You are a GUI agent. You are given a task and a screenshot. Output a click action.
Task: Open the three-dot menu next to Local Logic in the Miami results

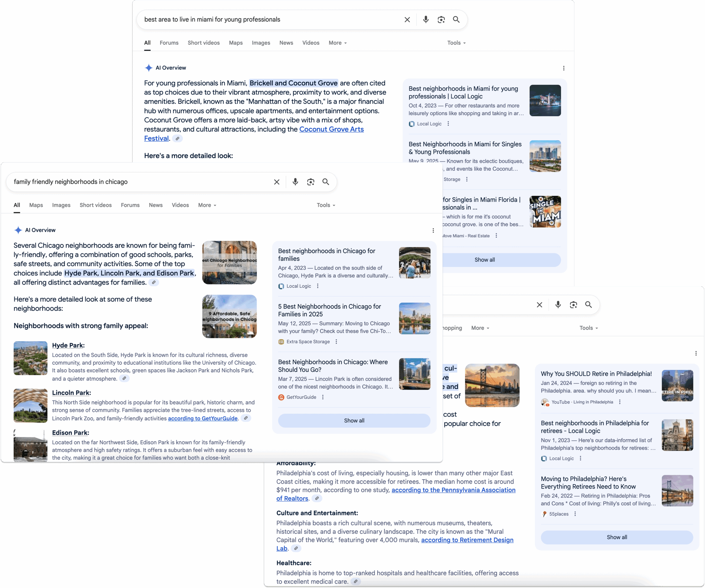(x=448, y=124)
